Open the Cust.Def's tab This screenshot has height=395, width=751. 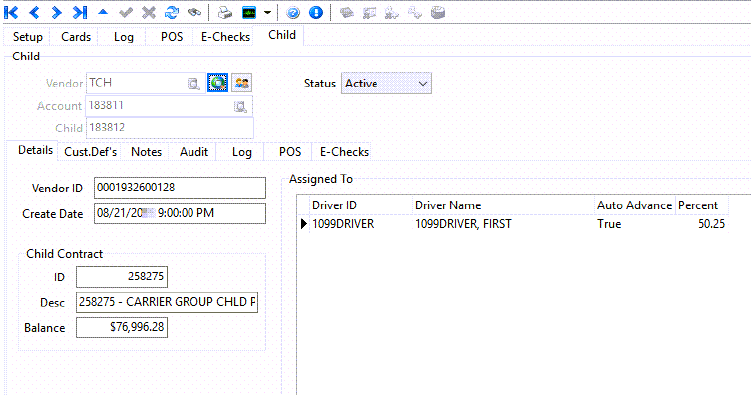(91, 152)
